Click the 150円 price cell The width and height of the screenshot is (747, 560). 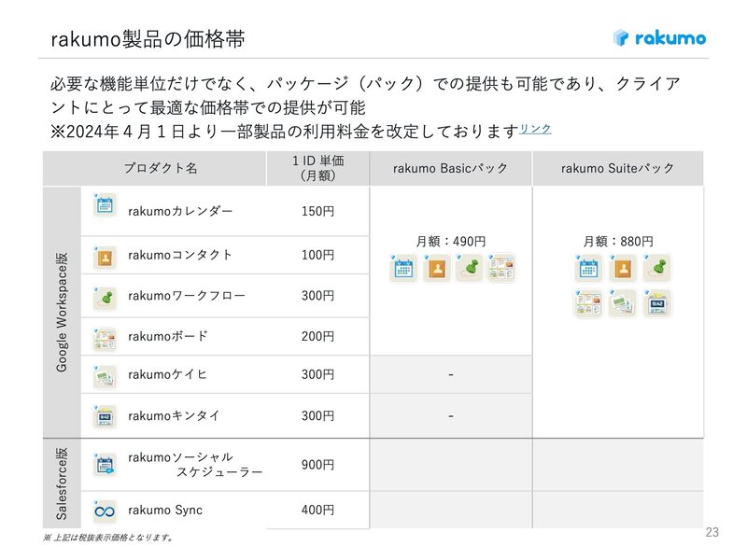click(x=317, y=211)
